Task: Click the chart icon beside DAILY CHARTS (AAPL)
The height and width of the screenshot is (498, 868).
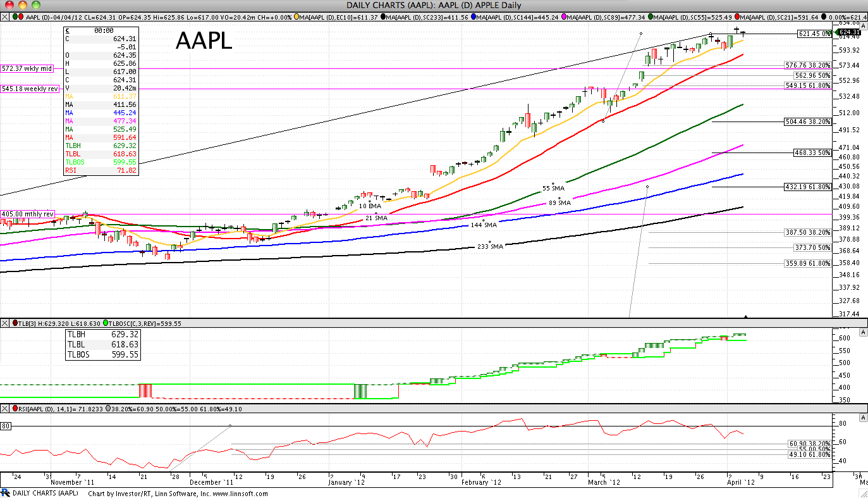Action: point(6,492)
